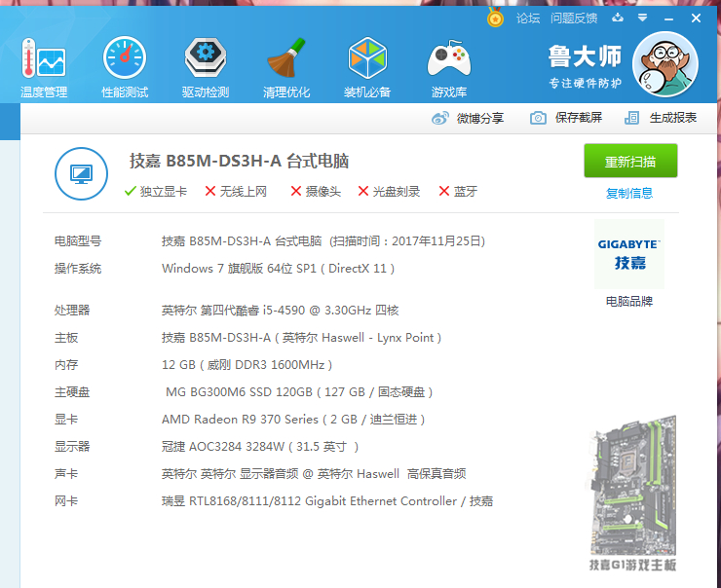Click 显卡 row label
The image size is (721, 588).
[66, 419]
